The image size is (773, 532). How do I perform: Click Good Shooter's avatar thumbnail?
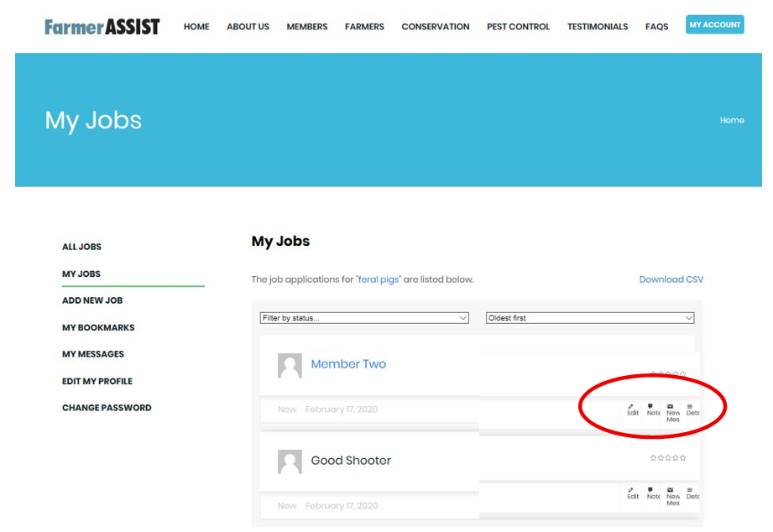(x=290, y=462)
